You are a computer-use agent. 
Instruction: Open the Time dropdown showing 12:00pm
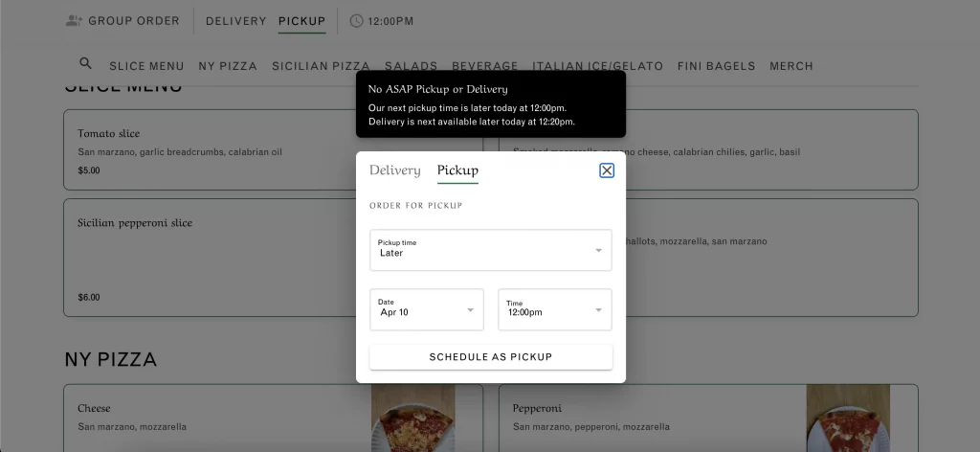point(554,309)
